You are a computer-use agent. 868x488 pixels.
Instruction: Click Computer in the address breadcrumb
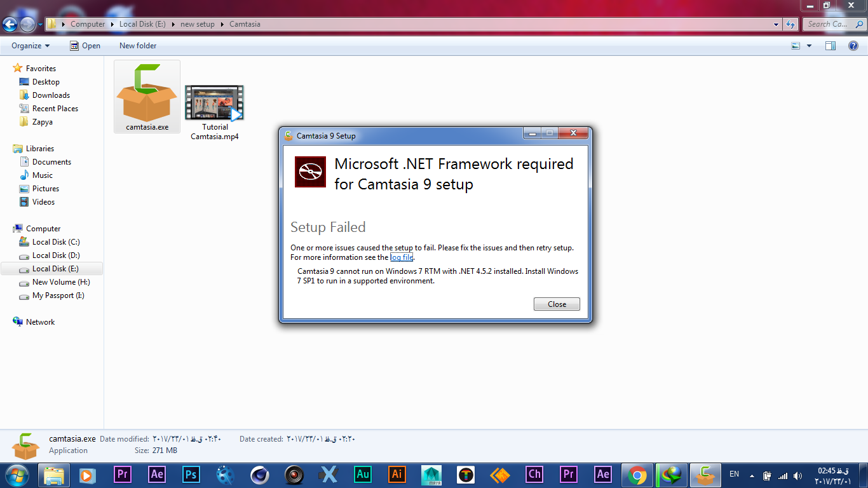pyautogui.click(x=88, y=24)
